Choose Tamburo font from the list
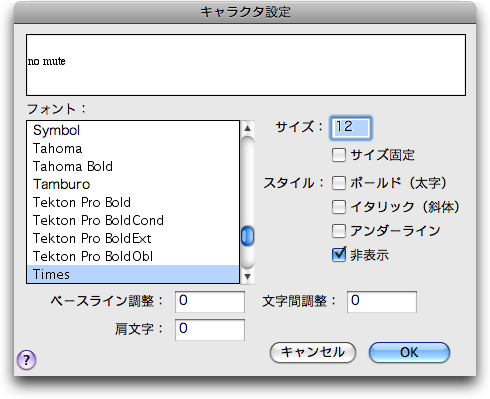Screen dimensions: 490x399 pyautogui.click(x=133, y=184)
